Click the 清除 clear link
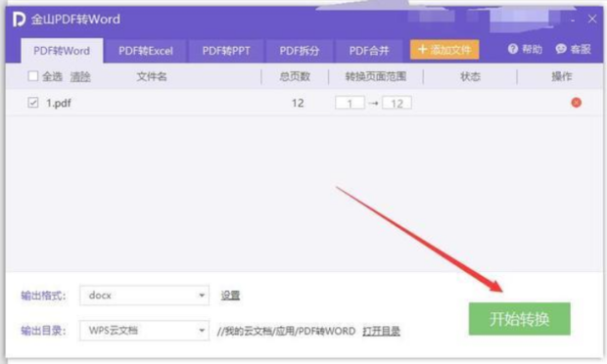The image size is (607, 364). tap(80, 76)
